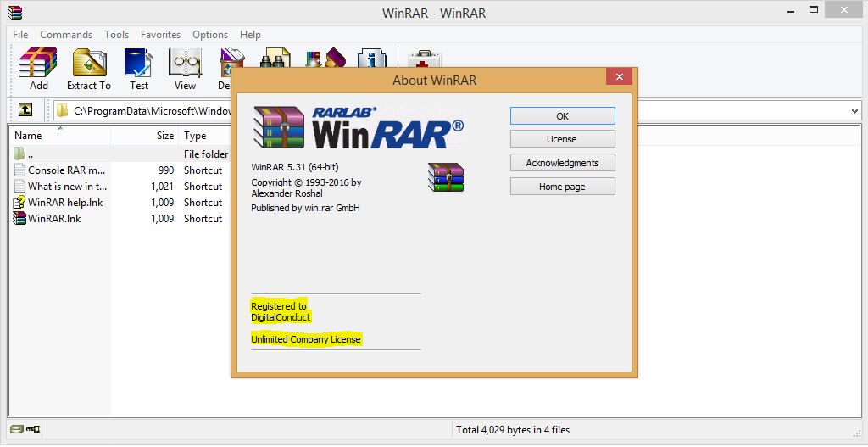Image resolution: width=868 pixels, height=447 pixels.
Task: Click the parent folder '..' icon
Action: (19, 154)
